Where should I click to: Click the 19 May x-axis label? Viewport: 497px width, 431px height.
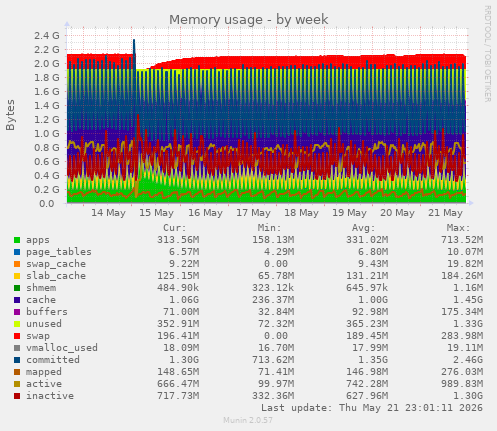click(x=349, y=213)
